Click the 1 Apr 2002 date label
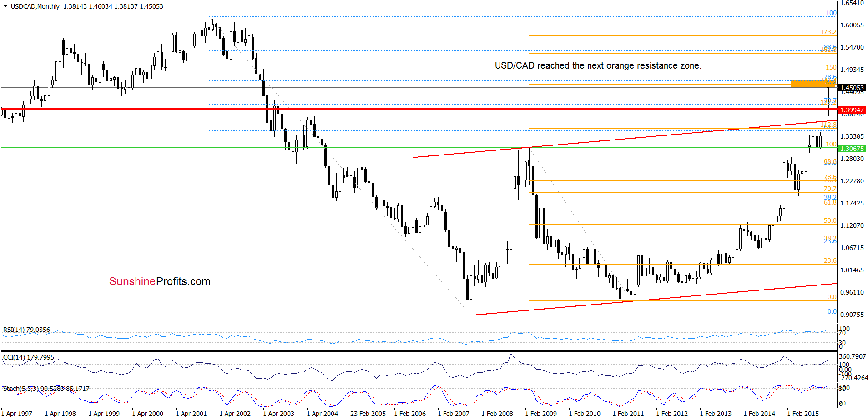Viewport: 868px width, 420px height. [x=235, y=414]
